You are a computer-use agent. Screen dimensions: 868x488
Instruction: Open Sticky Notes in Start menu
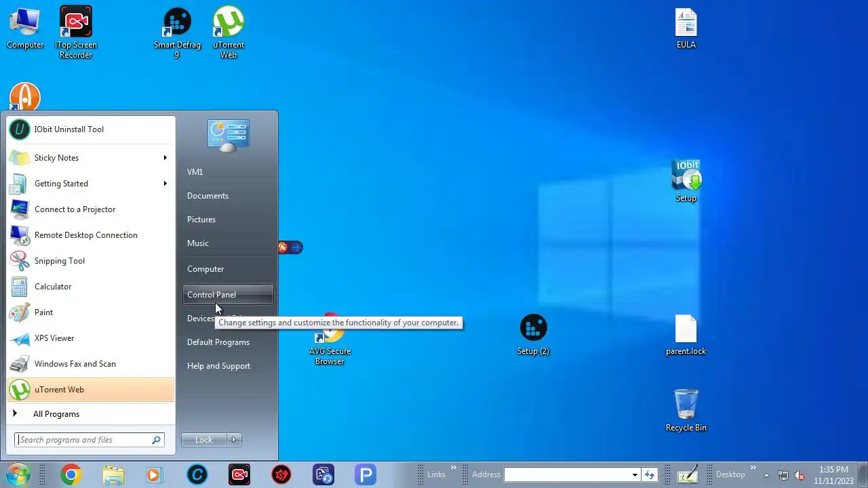click(91, 158)
